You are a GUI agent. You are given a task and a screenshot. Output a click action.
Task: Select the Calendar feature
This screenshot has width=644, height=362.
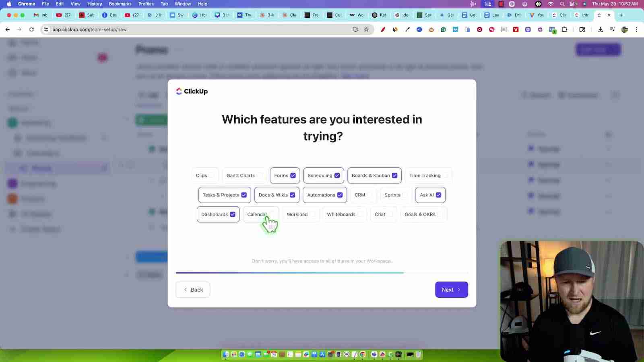pyautogui.click(x=261, y=214)
